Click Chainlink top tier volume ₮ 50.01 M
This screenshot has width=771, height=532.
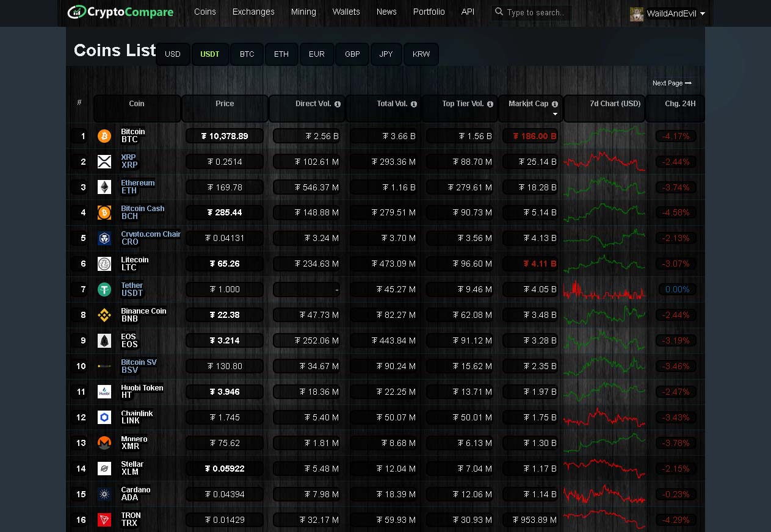[460, 418]
